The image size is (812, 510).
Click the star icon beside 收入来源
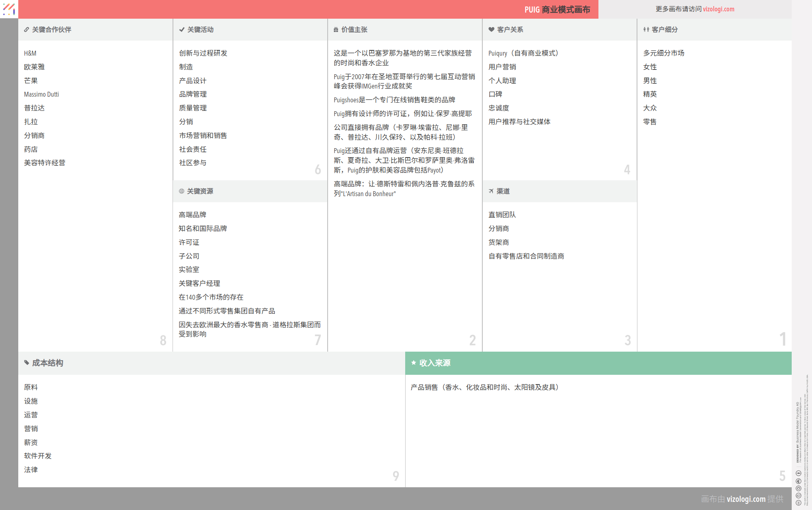pyautogui.click(x=414, y=363)
